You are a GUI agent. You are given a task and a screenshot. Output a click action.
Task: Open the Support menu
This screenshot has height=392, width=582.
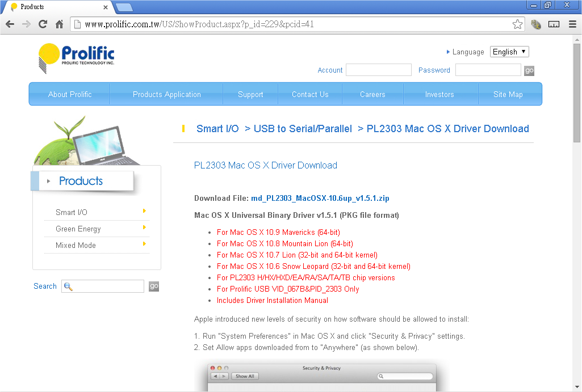coord(250,94)
